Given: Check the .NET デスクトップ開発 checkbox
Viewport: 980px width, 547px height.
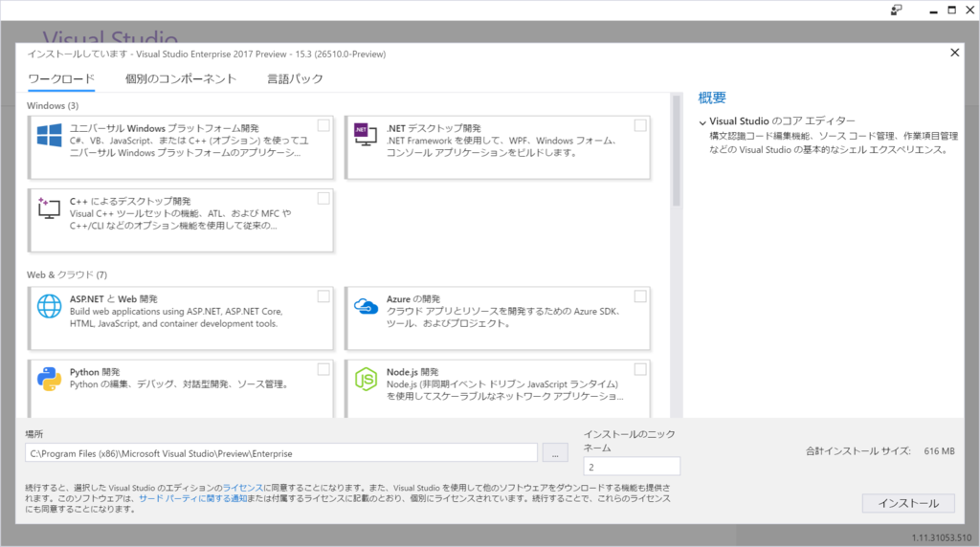Looking at the screenshot, I should pos(640,125).
